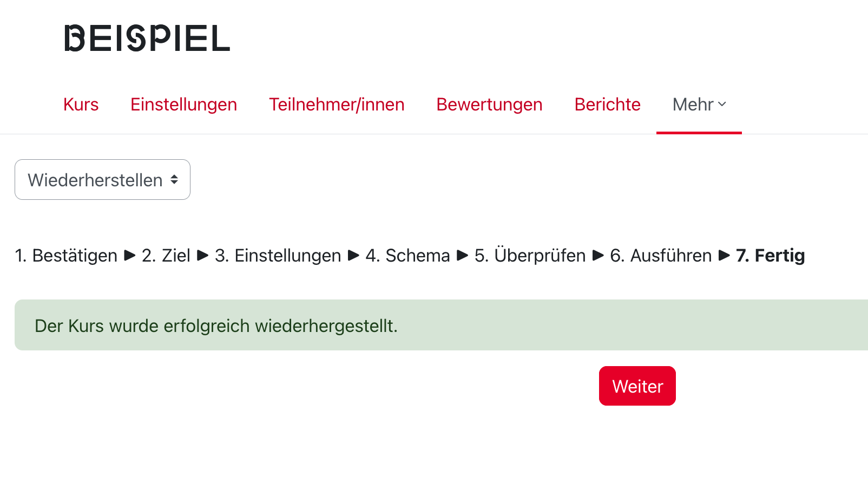
Task: Expand the Mehr dropdown menu
Action: [x=699, y=105]
